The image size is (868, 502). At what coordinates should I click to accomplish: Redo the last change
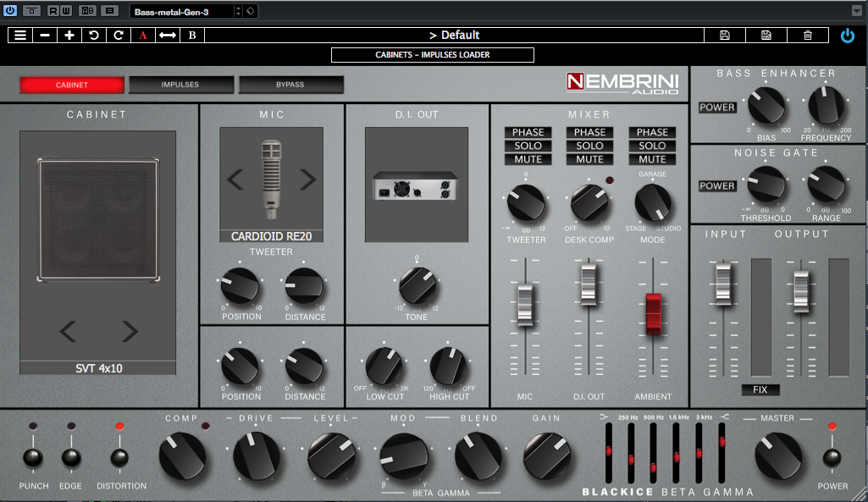point(118,35)
